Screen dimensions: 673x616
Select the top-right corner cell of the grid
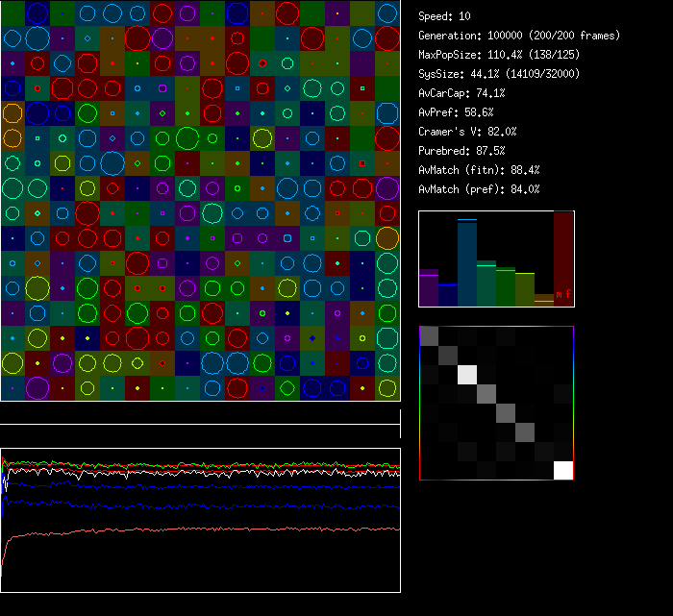(387, 12)
